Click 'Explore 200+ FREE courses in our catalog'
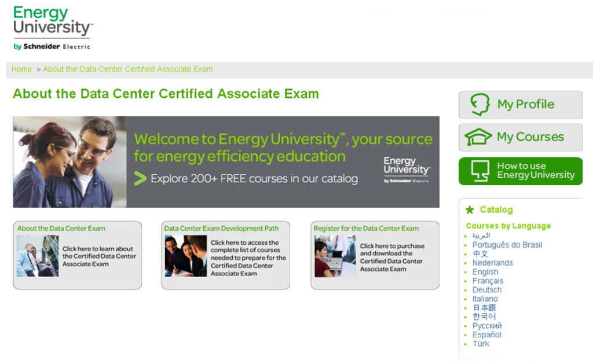 point(254,178)
